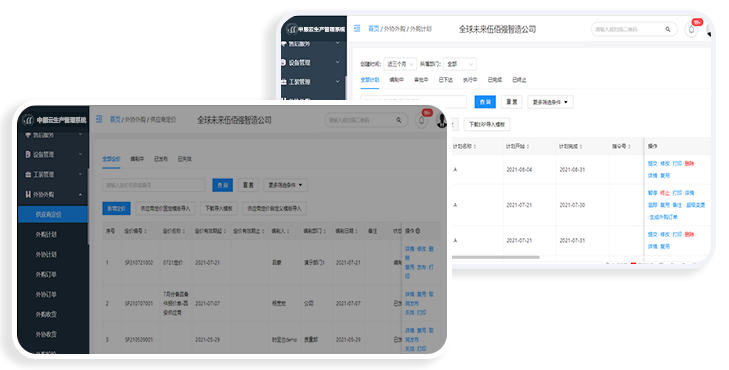Click the 下载打印导入模板 button in back window
Screen dimensions: 729x370
[487, 125]
